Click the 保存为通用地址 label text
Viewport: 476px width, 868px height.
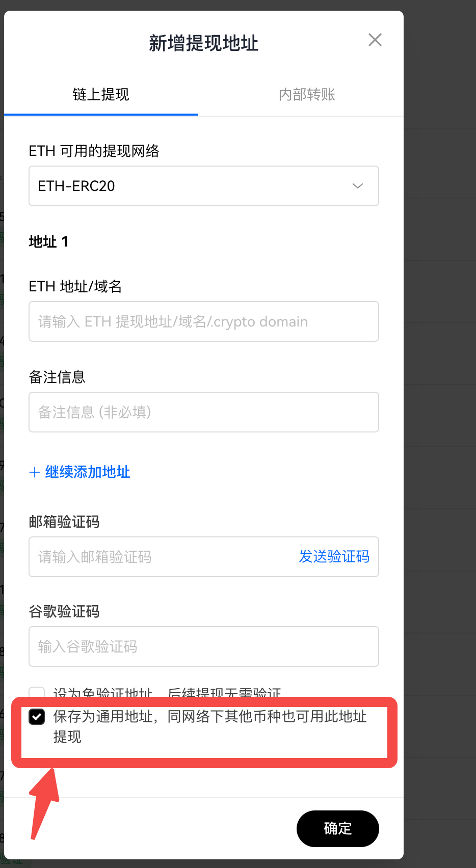coord(209,717)
